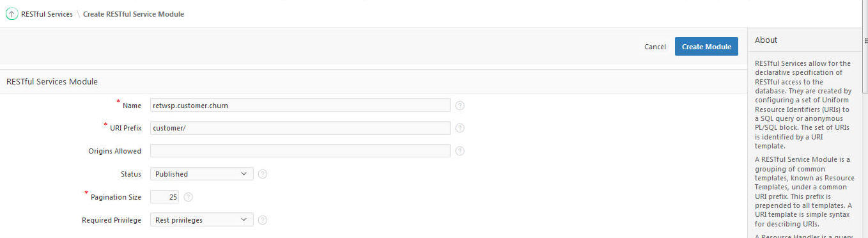Click the RESTful Services Module section header

point(52,82)
